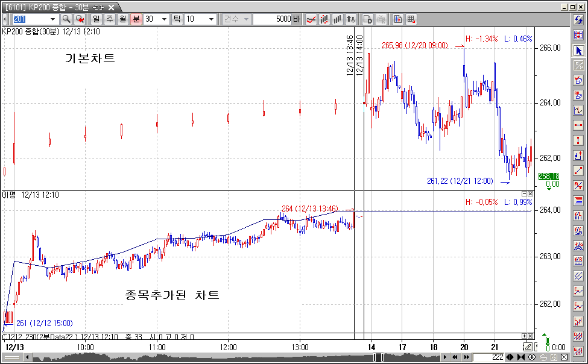Click the zoom in plus circle icon

531,357
